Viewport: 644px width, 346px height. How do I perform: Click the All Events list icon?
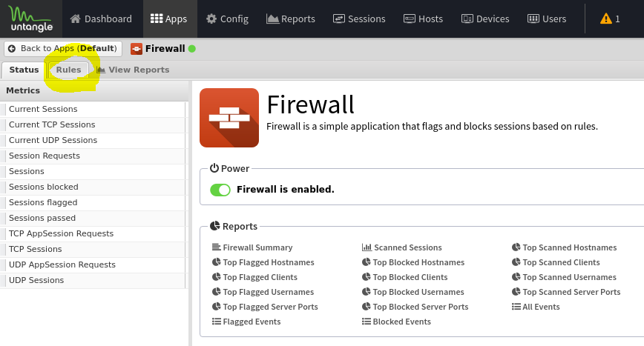[x=516, y=307]
